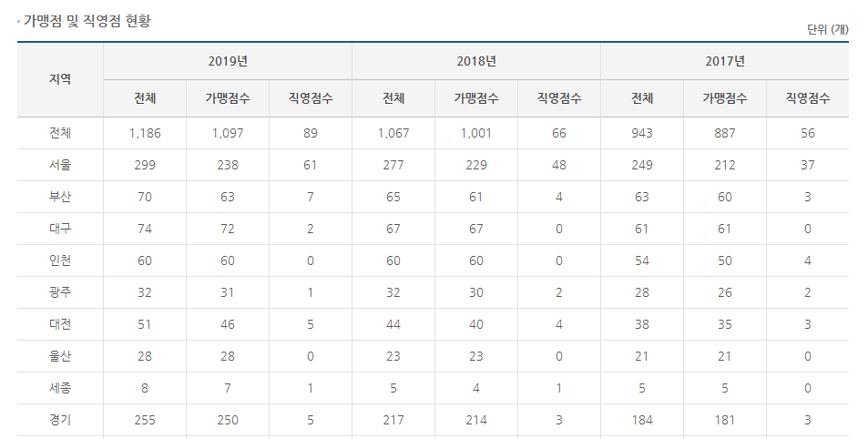Click 서울 2018 franchise count '229'
The width and height of the screenshot is (868, 439).
[476, 165]
